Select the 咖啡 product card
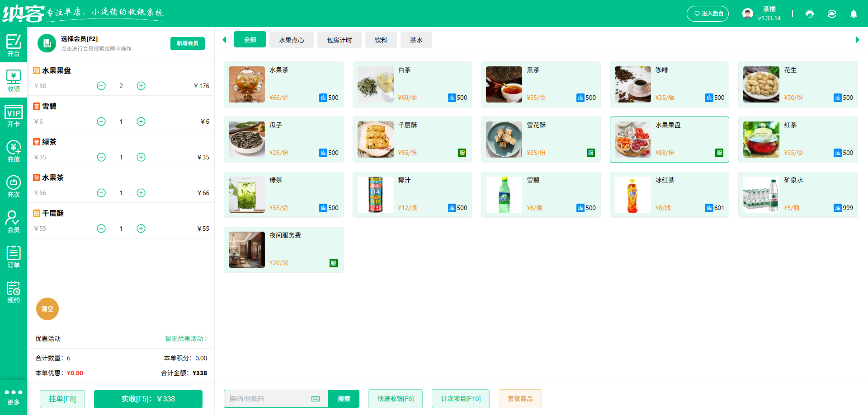 pyautogui.click(x=669, y=84)
